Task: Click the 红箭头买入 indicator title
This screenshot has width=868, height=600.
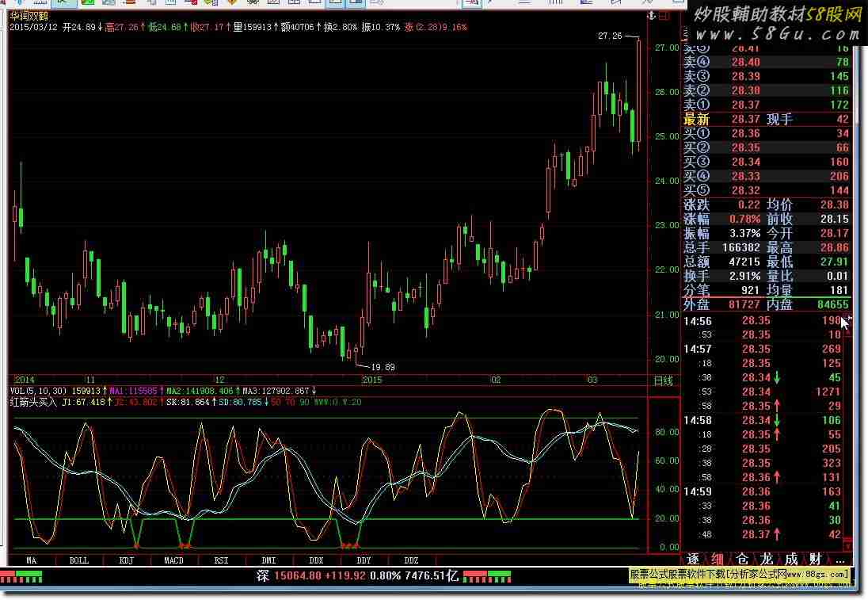Action: click(33, 402)
